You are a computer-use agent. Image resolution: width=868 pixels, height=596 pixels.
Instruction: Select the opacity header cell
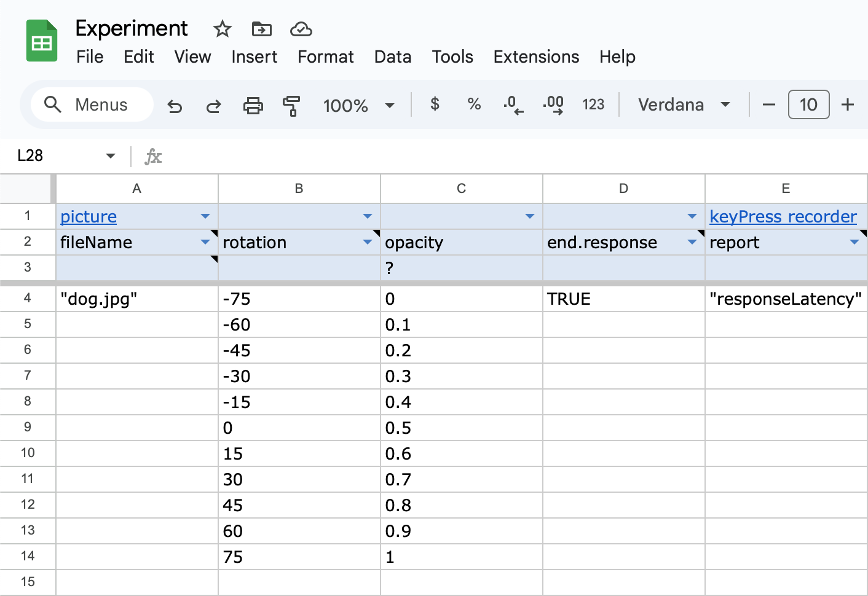pos(462,242)
